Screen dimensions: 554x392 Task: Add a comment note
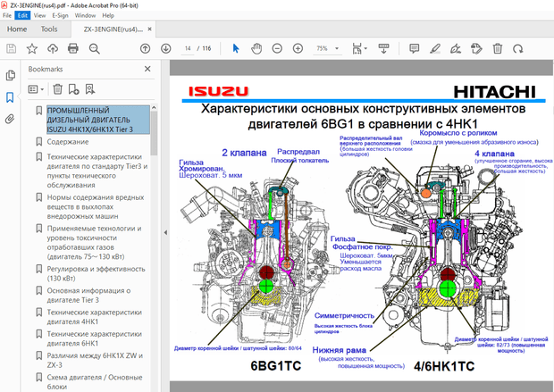pos(414,48)
